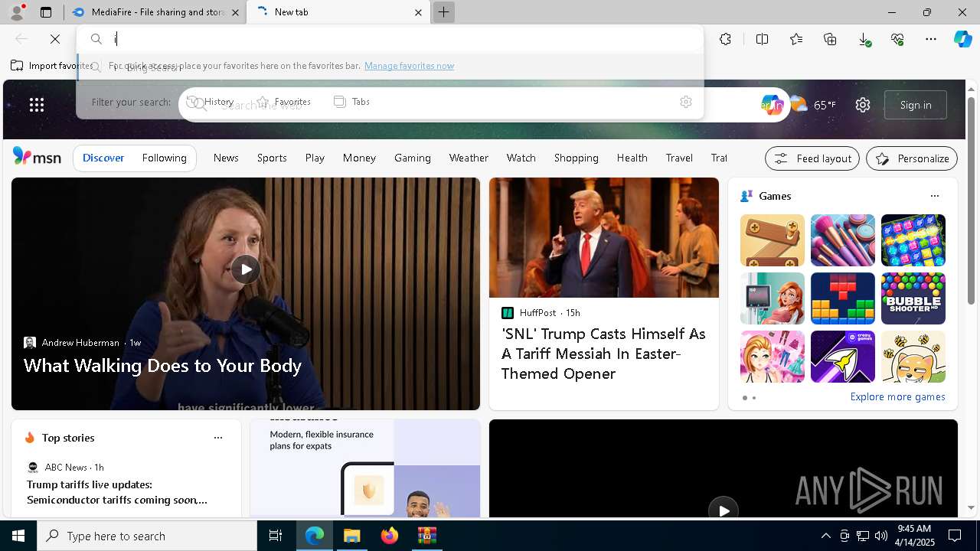
Task: Launch the block puzzle Tetris-style game
Action: (x=843, y=298)
